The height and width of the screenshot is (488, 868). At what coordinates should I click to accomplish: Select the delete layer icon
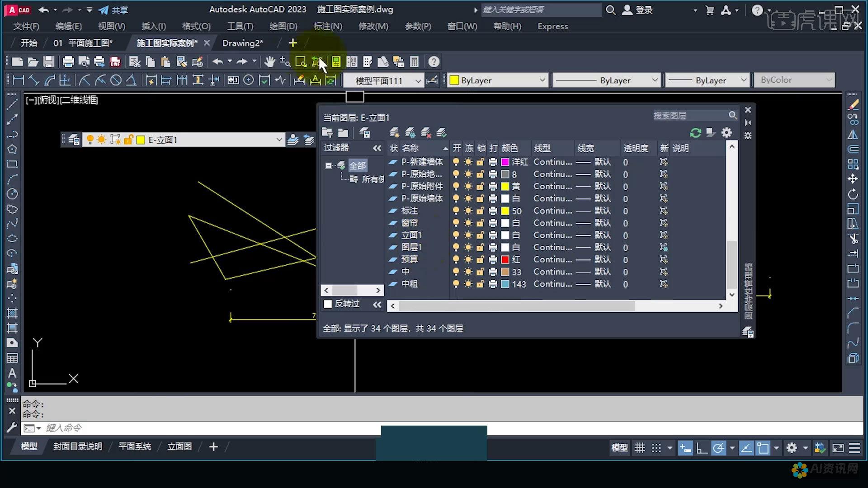[x=426, y=132]
